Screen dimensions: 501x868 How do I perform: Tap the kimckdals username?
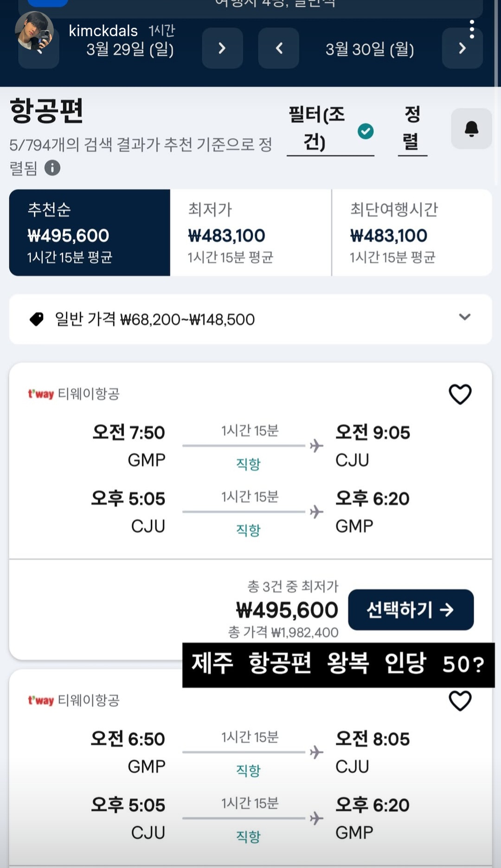point(103,31)
